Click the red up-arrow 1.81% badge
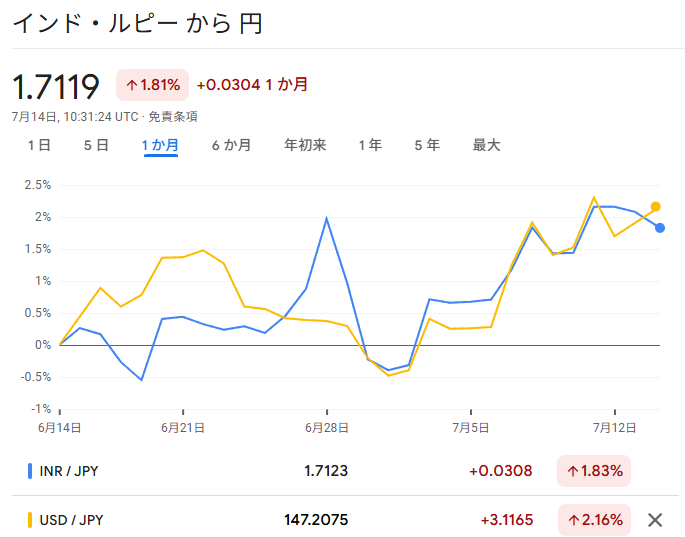Image resolution: width=685 pixels, height=537 pixels. tap(152, 85)
